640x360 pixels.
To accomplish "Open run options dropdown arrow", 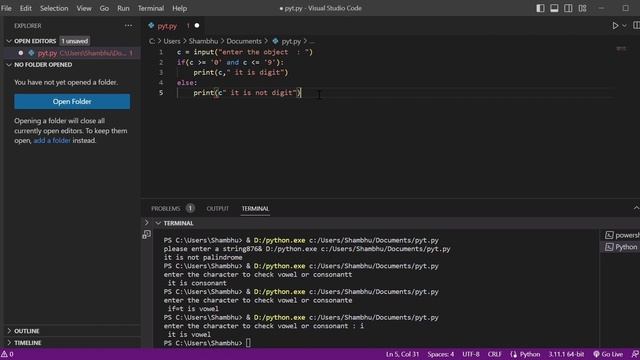I will [x=624, y=26].
